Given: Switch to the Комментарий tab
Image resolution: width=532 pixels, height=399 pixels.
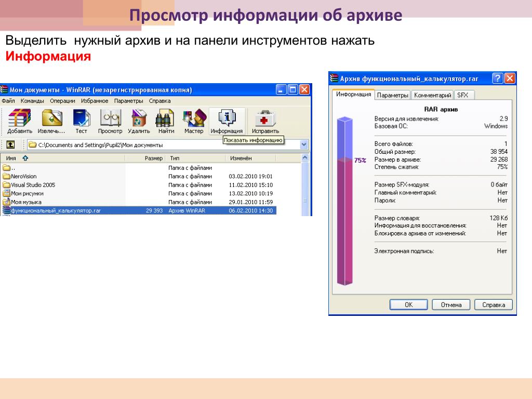Looking at the screenshot, I should (x=433, y=96).
